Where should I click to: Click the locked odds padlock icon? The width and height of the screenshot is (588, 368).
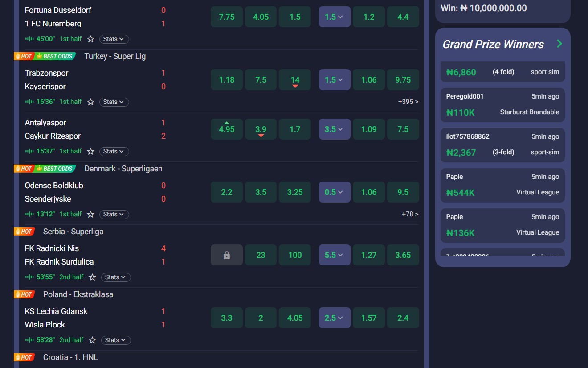(227, 255)
